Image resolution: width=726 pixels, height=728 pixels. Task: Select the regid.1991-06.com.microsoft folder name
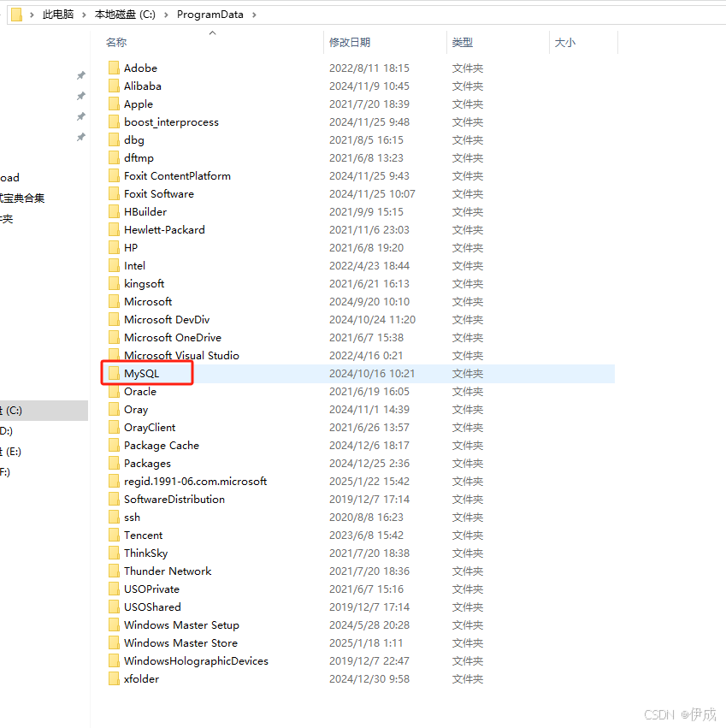pos(196,482)
